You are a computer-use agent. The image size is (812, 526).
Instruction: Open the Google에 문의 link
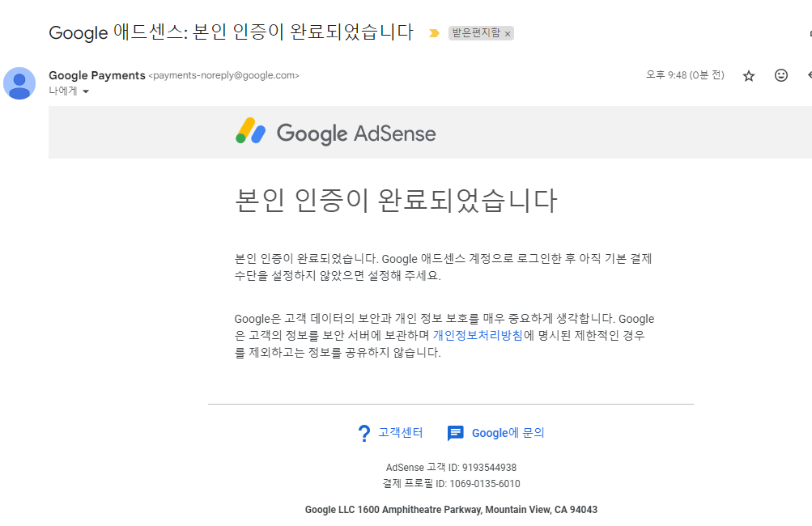click(x=508, y=433)
